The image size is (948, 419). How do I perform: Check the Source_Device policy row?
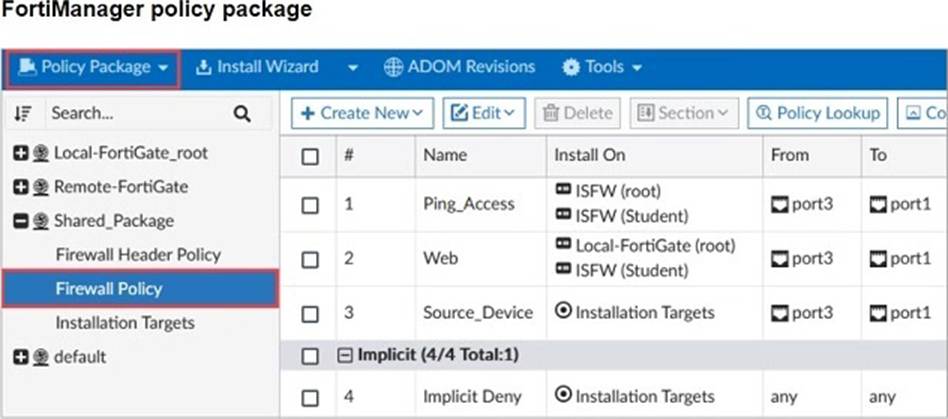pos(310,314)
